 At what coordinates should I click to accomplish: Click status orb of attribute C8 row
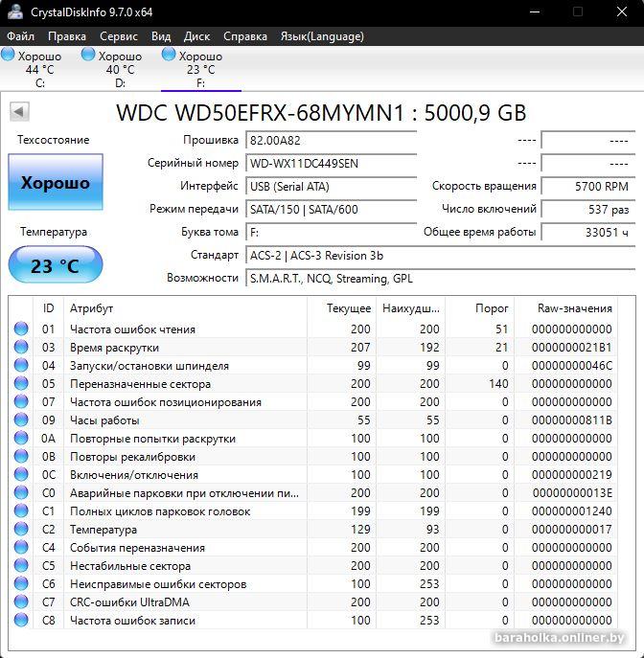[21, 620]
